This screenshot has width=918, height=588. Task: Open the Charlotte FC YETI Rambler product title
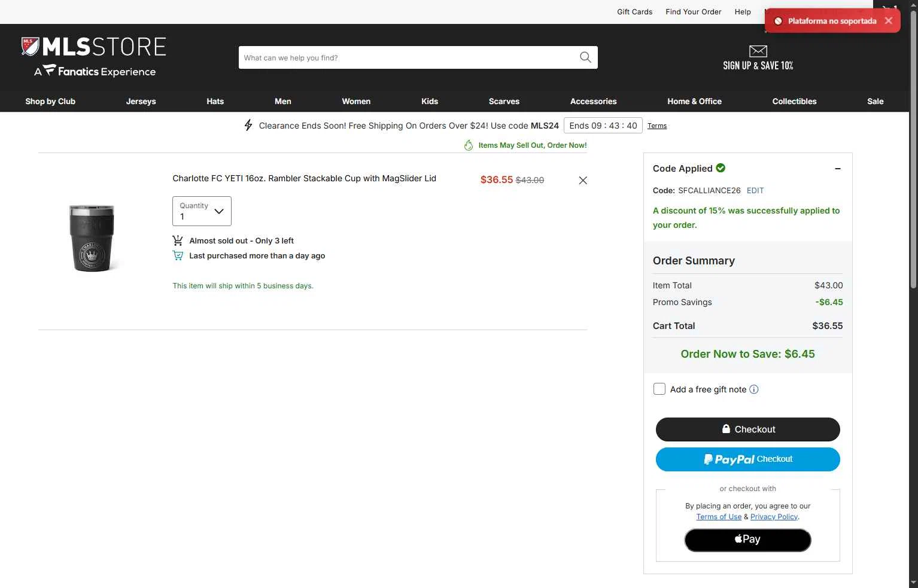tap(305, 178)
